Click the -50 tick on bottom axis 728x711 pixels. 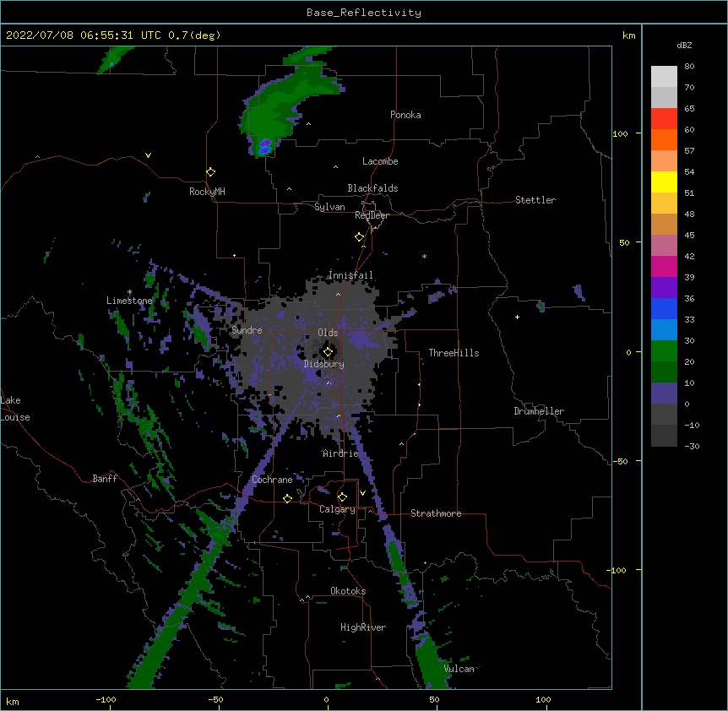[215, 700]
